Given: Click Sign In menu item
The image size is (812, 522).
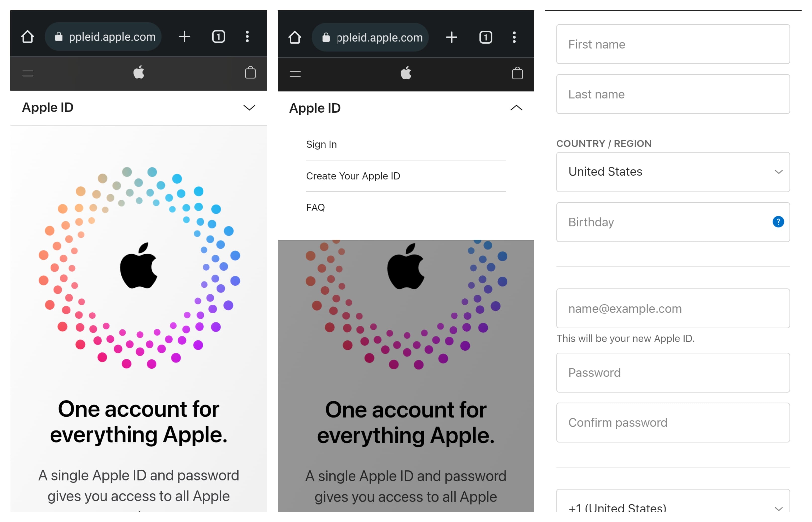Looking at the screenshot, I should [x=320, y=143].
